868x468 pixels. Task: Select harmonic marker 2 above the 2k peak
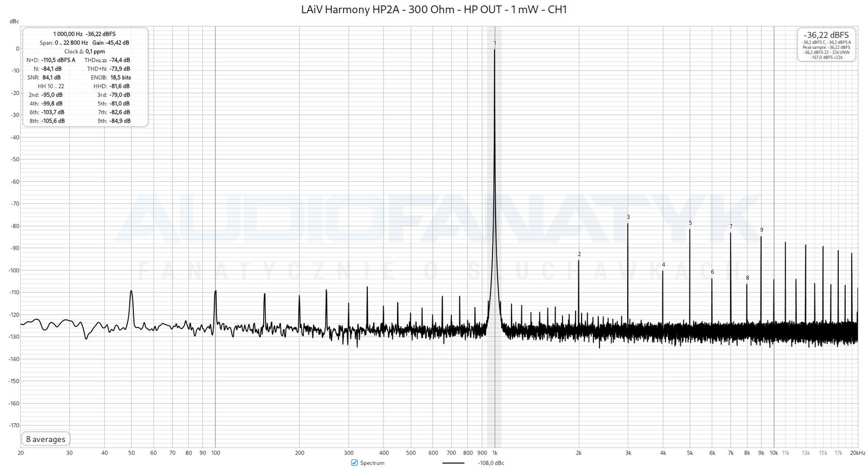pos(579,254)
